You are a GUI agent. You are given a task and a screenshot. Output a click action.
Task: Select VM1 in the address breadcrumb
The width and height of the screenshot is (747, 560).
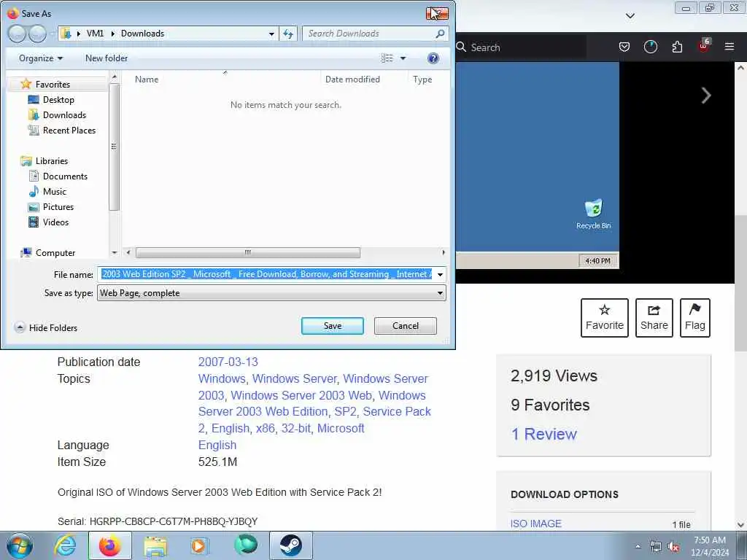[x=95, y=34]
